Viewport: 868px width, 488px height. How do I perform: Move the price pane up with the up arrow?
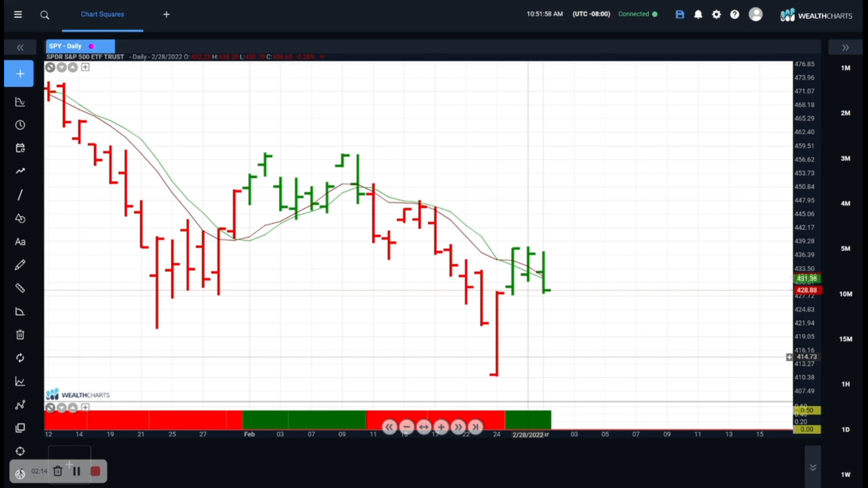point(73,67)
